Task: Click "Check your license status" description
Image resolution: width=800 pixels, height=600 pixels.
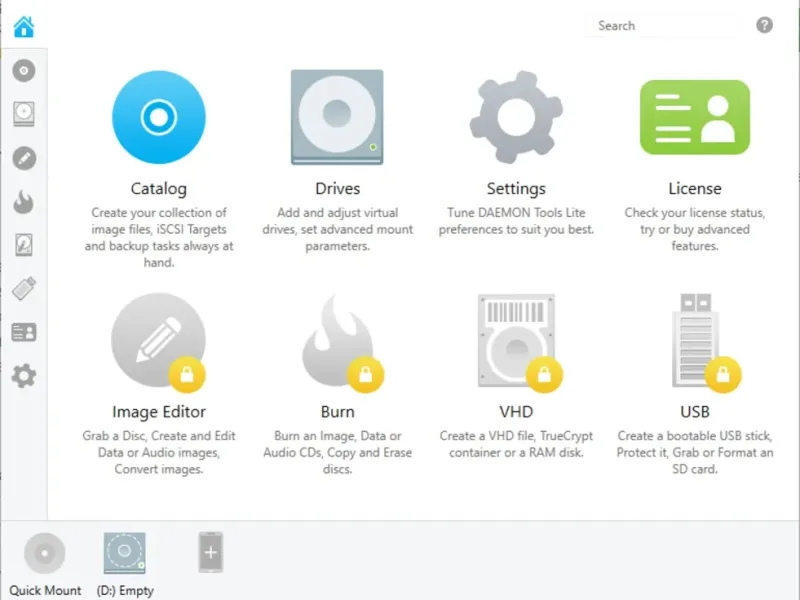Action: coord(695,229)
